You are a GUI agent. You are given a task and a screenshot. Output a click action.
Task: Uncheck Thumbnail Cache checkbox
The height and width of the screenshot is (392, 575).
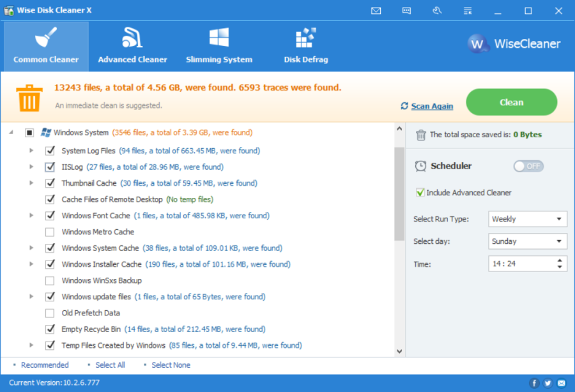[50, 183]
